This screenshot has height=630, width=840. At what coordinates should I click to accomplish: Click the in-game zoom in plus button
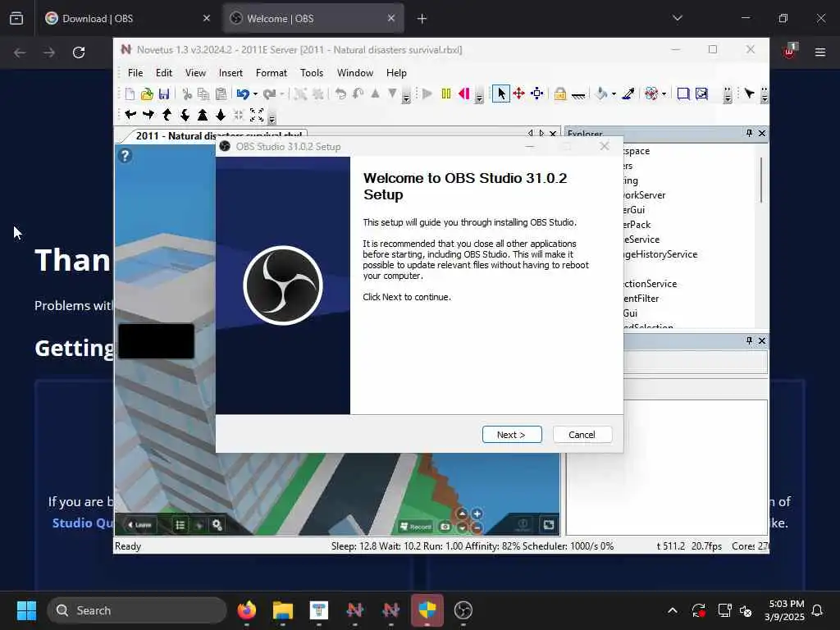pyautogui.click(x=477, y=514)
